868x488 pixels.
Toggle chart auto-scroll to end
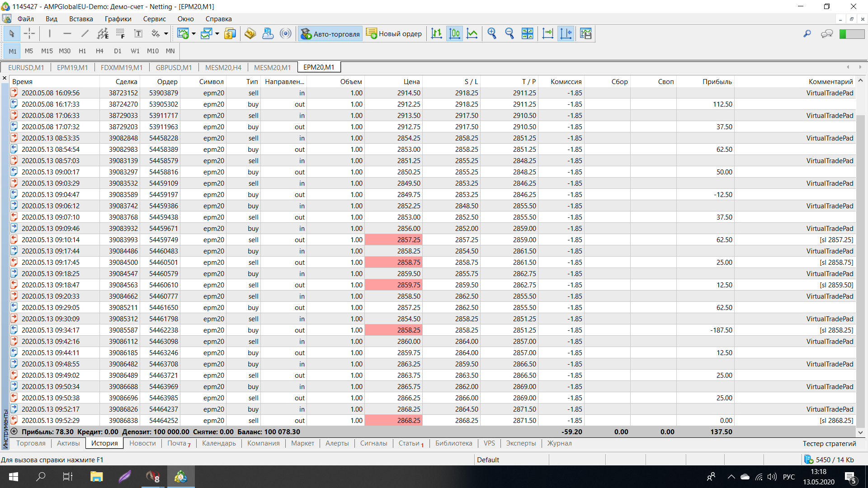[x=547, y=33]
